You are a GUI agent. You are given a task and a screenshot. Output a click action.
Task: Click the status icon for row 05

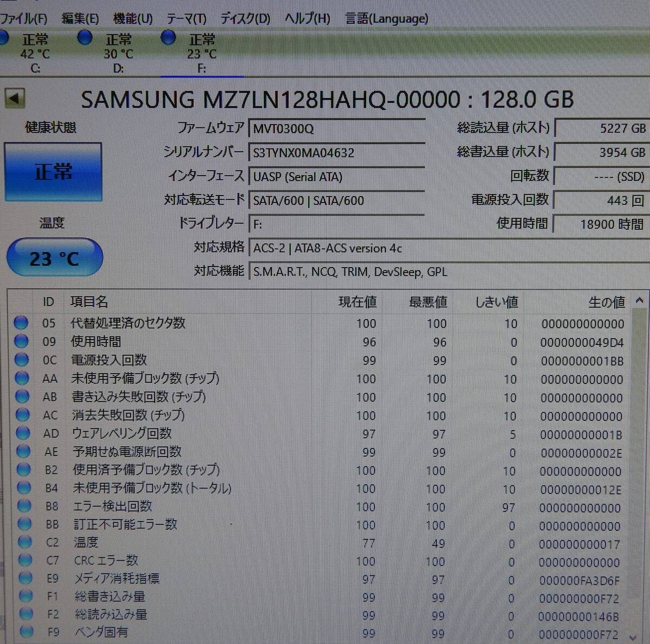pyautogui.click(x=21, y=323)
